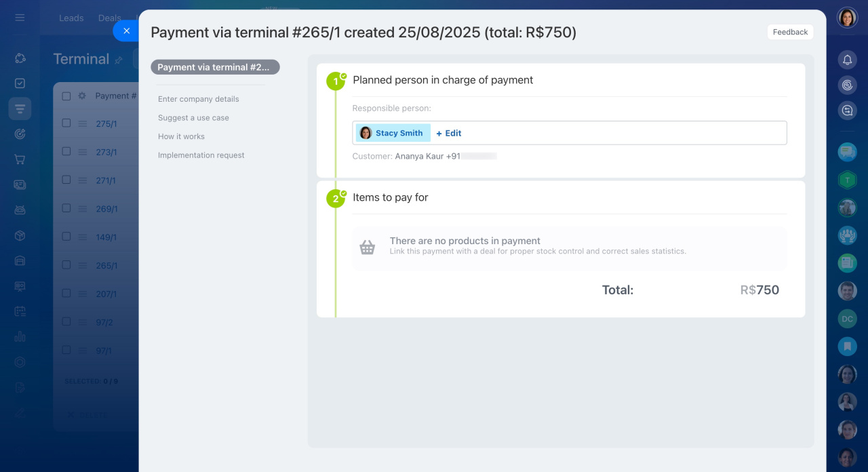Tick the checkbox for payment 275/1
The width and height of the screenshot is (868, 472).
[x=66, y=123]
